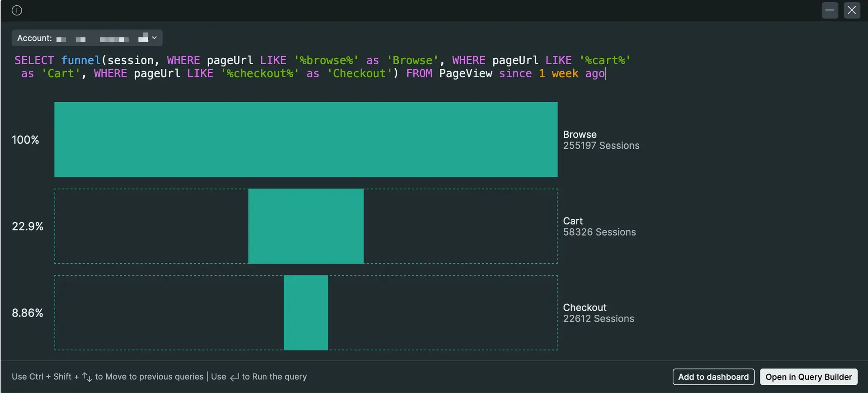Viewport: 868px width, 393px height.
Task: Click the info icon in the top-left corner
Action: click(x=17, y=10)
